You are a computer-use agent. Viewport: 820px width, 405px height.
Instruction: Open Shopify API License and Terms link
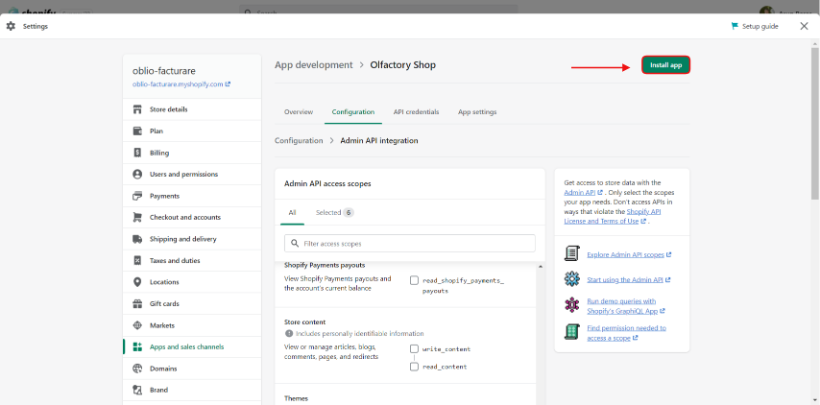coord(612,217)
